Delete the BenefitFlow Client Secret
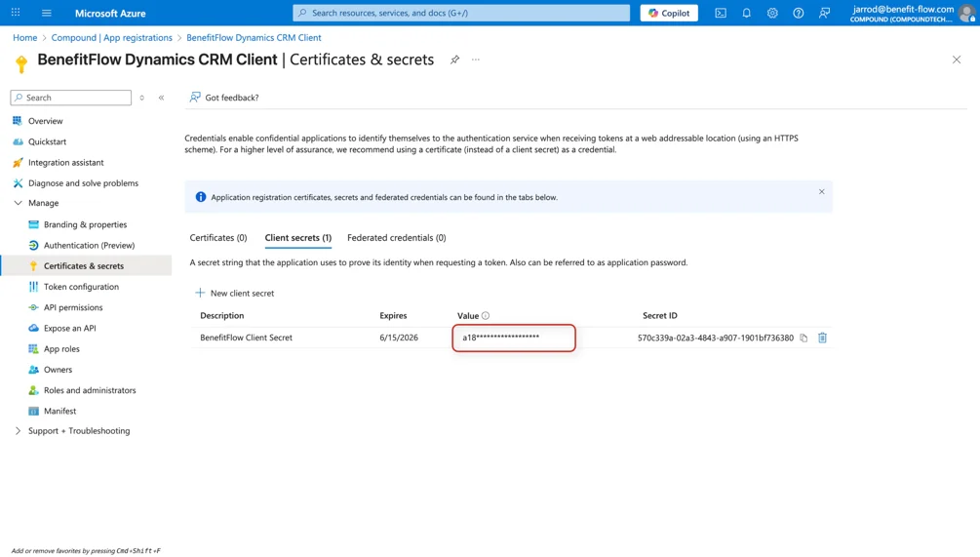 pyautogui.click(x=822, y=338)
